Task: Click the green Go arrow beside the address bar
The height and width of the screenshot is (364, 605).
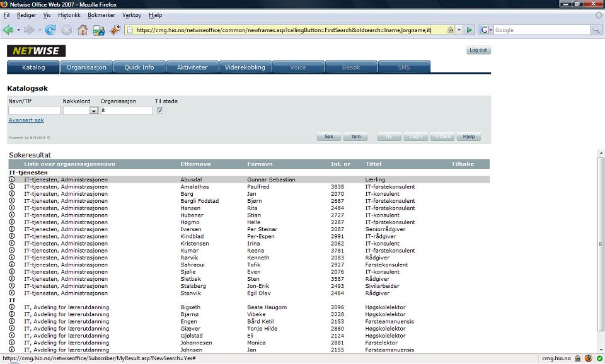Action: [469, 30]
